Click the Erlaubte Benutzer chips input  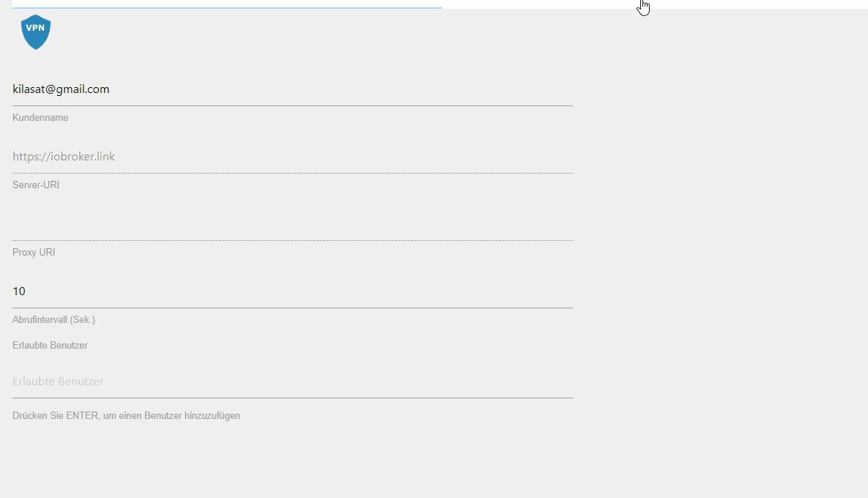point(292,382)
